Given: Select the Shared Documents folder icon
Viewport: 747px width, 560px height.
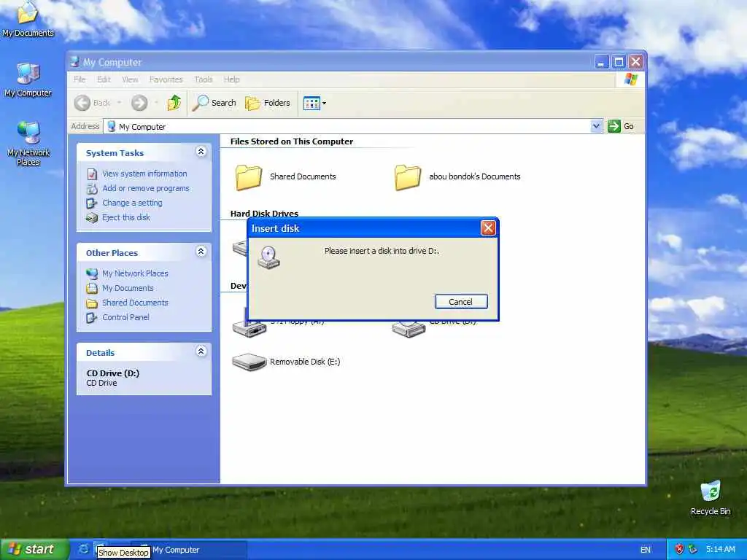Looking at the screenshot, I should [x=249, y=177].
